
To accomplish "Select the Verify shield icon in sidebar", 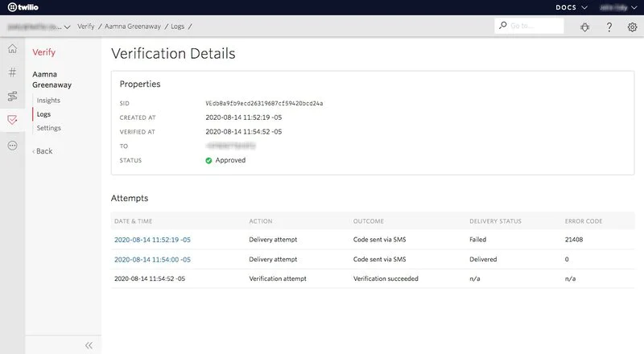I will click(12, 121).
